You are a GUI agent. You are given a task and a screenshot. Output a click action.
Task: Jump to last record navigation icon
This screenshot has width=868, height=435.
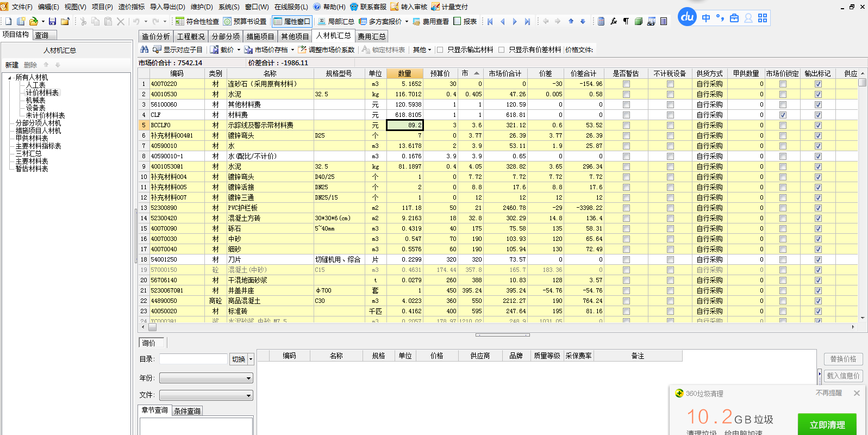tap(527, 21)
